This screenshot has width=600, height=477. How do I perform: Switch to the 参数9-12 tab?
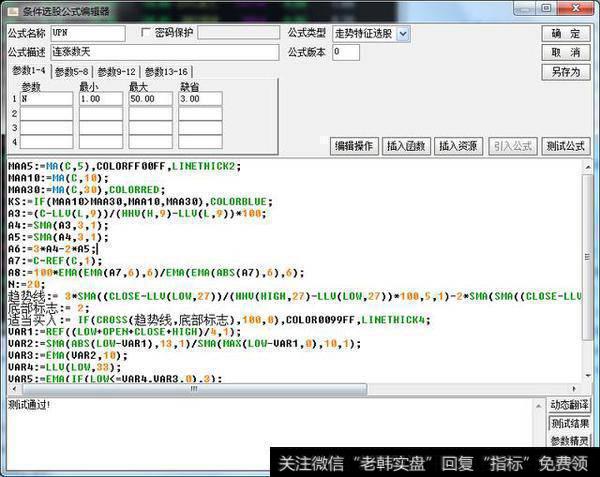coord(116,72)
